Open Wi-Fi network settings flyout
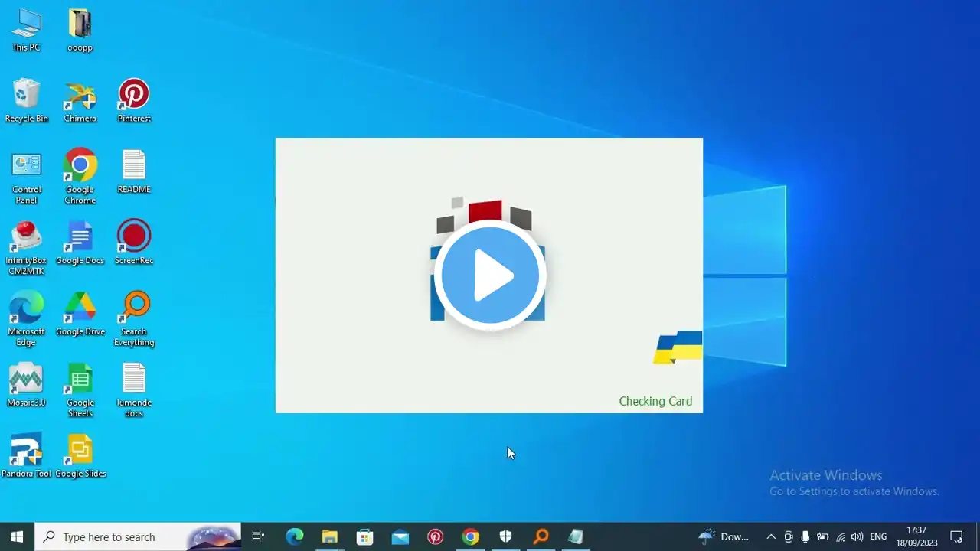Image resolution: width=980 pixels, height=551 pixels. coord(841,536)
